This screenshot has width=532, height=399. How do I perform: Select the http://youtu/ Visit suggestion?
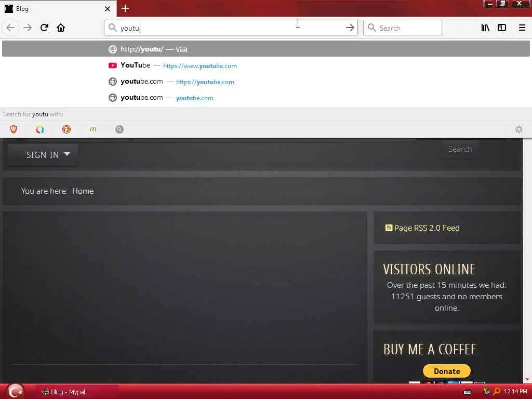click(x=265, y=49)
